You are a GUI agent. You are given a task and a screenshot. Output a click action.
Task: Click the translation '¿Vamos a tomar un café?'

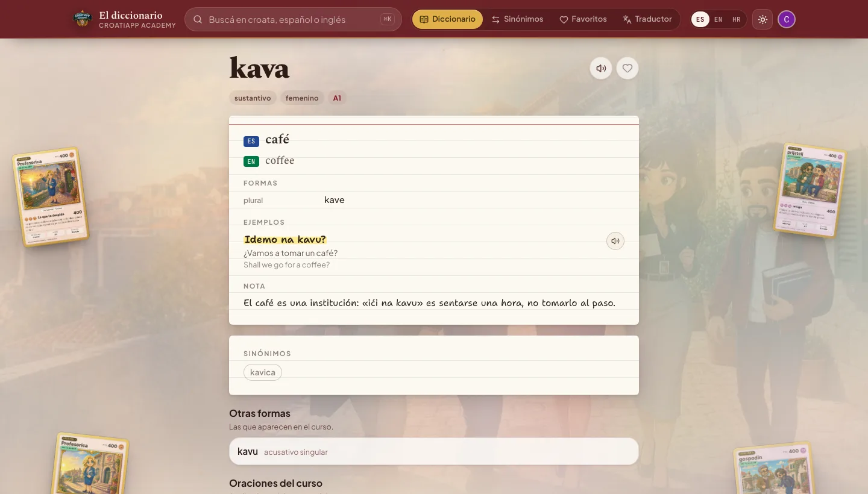[291, 253]
